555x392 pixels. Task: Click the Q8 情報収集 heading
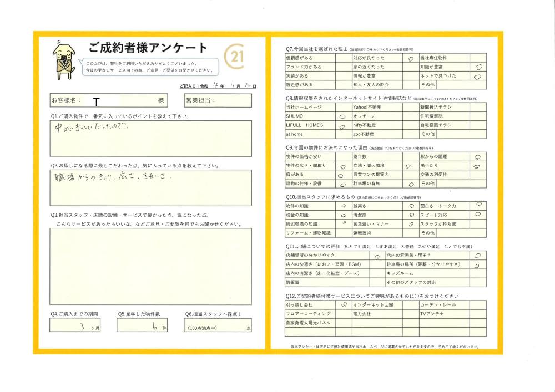(x=382, y=99)
